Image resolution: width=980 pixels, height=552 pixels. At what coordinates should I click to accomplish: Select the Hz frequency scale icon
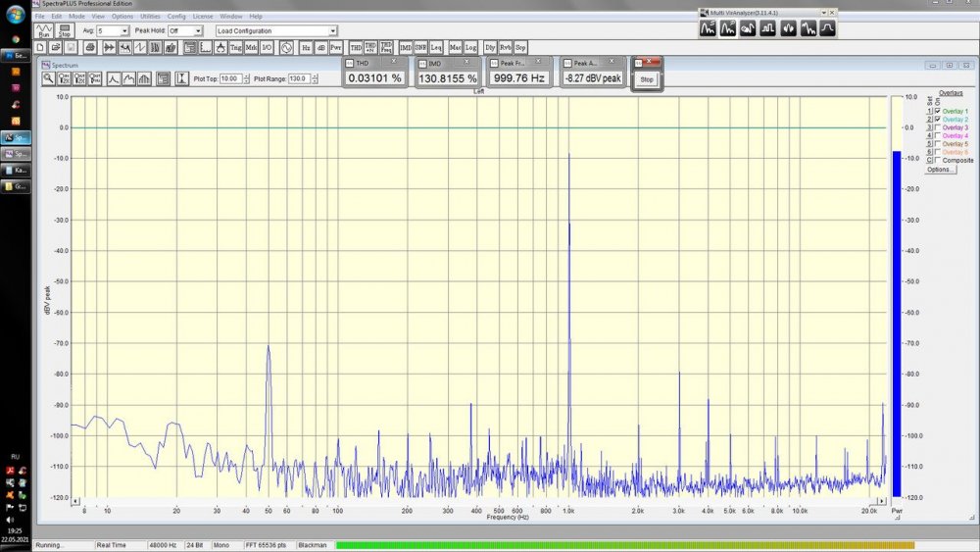pyautogui.click(x=306, y=47)
